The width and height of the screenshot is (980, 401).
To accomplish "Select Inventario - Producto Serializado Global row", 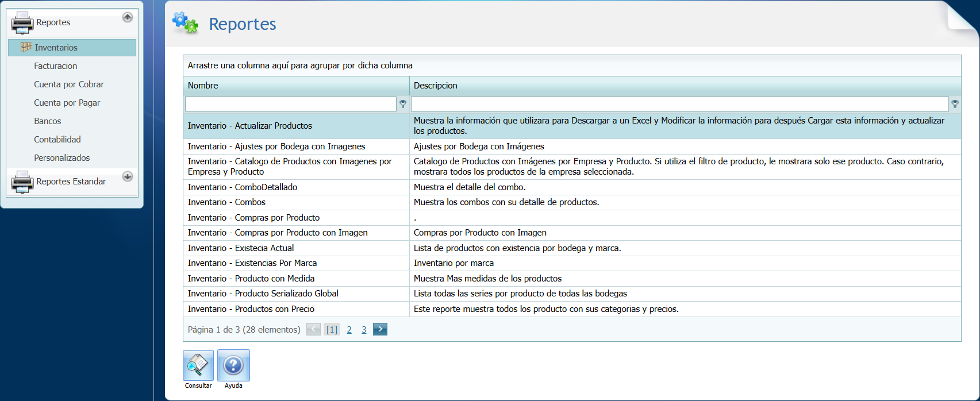I will point(572,294).
